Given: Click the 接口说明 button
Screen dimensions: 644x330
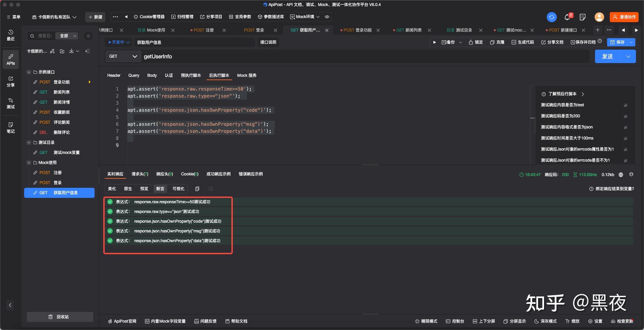Looking at the screenshot, I should 268,42.
